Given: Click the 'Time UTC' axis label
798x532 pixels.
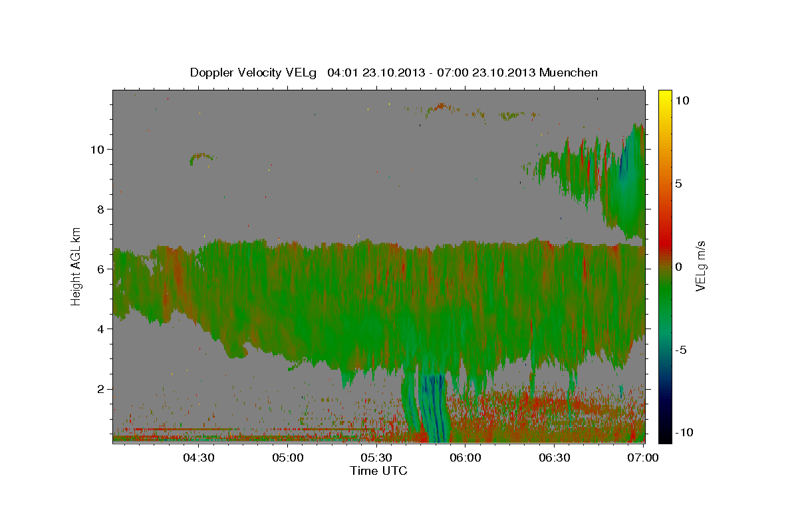Looking at the screenshot, I should pyautogui.click(x=378, y=471).
